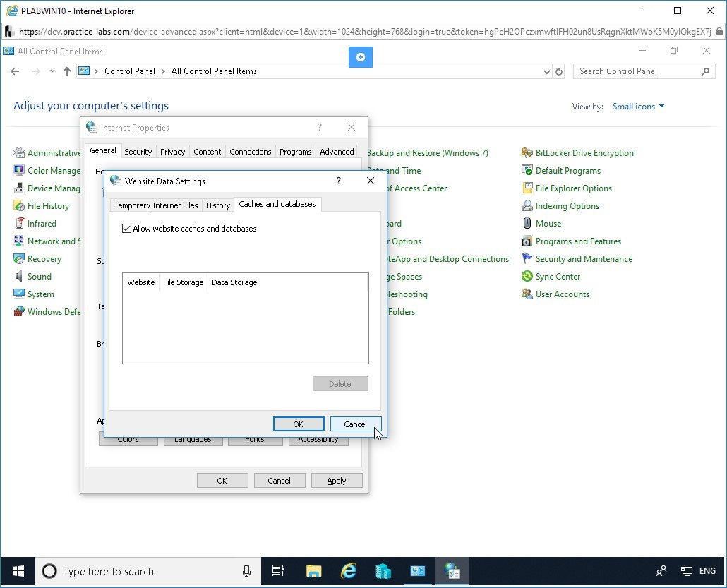
Task: Click the Device Manager icon
Action: coord(19,188)
